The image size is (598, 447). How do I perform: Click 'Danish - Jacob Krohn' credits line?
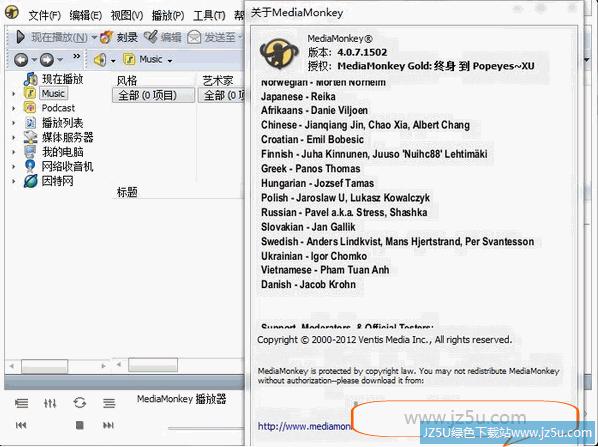(x=308, y=285)
